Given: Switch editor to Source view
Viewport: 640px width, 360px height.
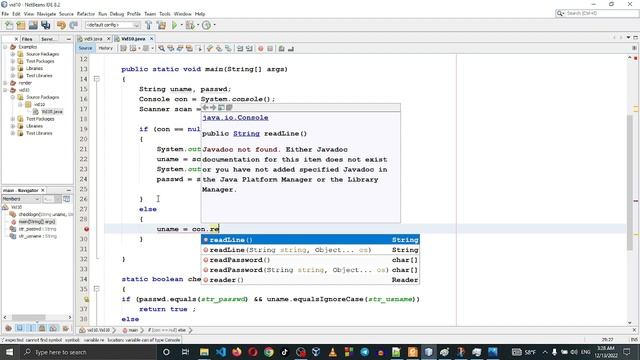Looking at the screenshot, I should (85, 48).
